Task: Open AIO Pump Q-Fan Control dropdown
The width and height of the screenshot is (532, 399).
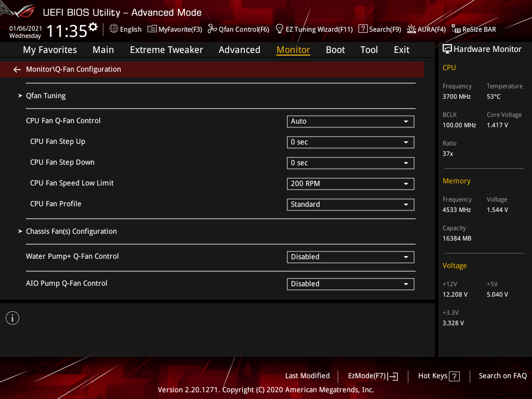Action: tap(351, 284)
